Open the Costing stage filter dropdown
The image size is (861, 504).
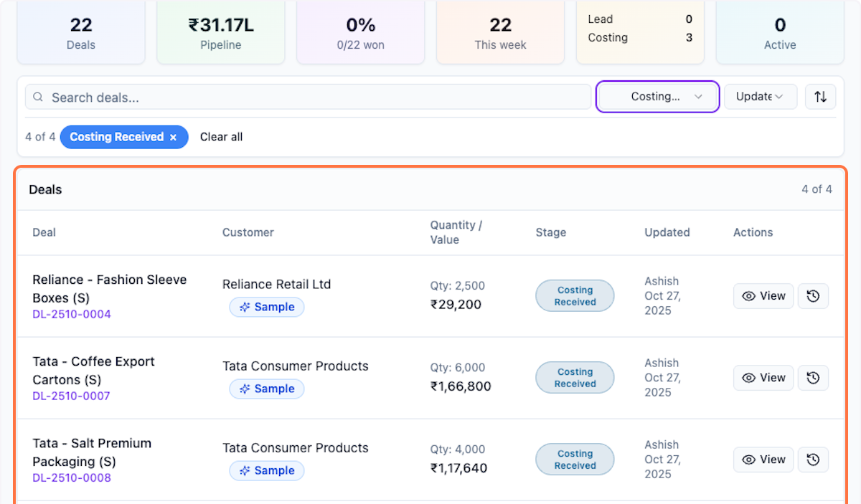coord(657,97)
